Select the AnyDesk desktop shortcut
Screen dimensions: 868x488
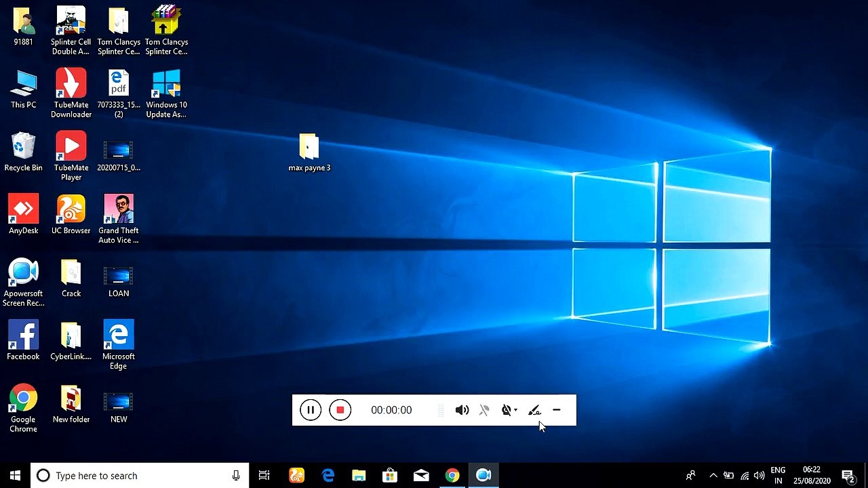23,215
